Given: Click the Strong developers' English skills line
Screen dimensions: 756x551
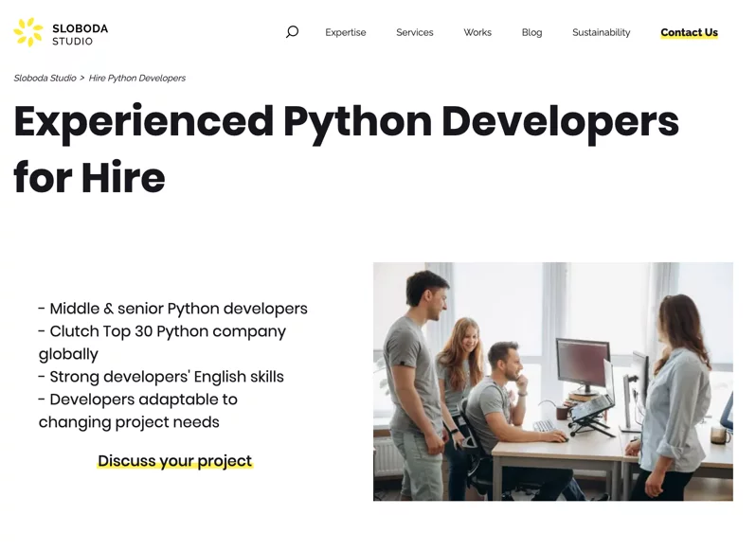Looking at the screenshot, I should (161, 377).
